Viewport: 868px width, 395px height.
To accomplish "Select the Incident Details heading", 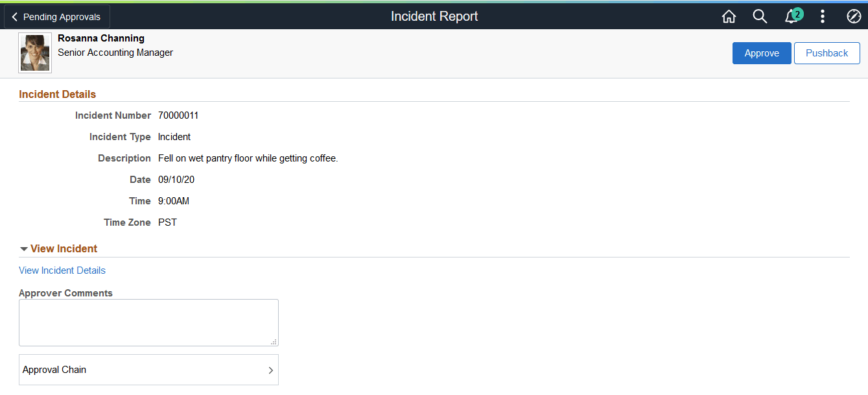I will [57, 93].
